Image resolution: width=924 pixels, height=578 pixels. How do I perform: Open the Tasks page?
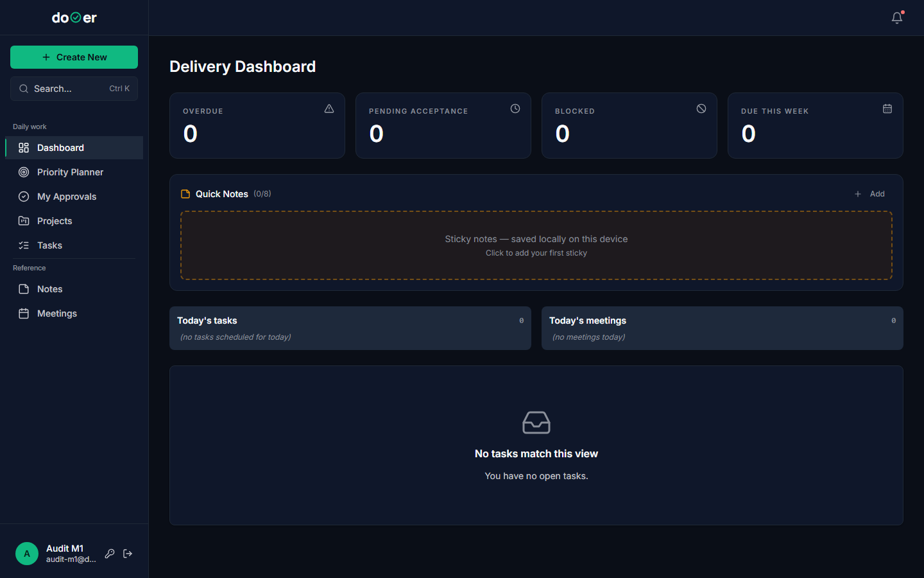click(x=74, y=245)
